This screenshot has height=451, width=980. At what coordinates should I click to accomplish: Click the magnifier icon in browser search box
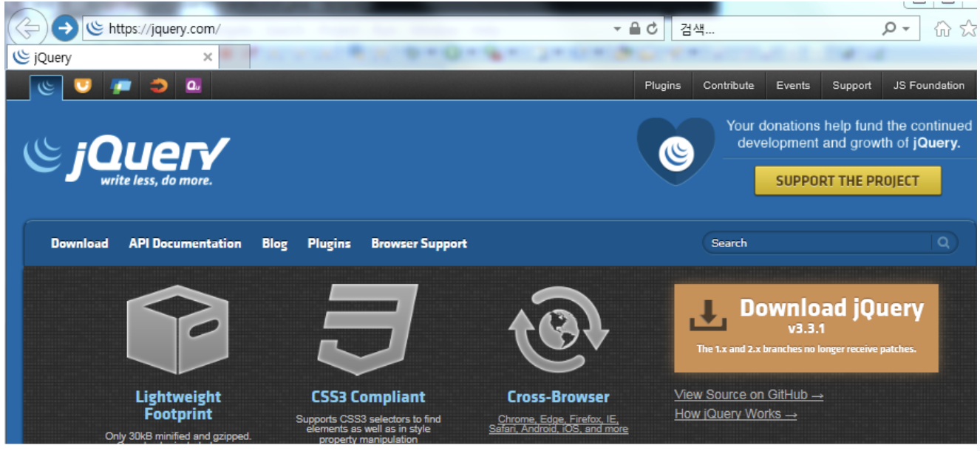click(889, 29)
